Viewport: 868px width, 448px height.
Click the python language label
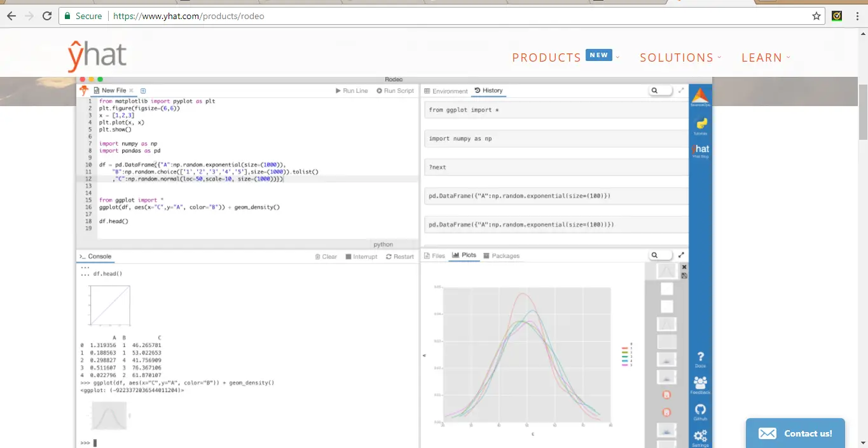[x=383, y=244]
